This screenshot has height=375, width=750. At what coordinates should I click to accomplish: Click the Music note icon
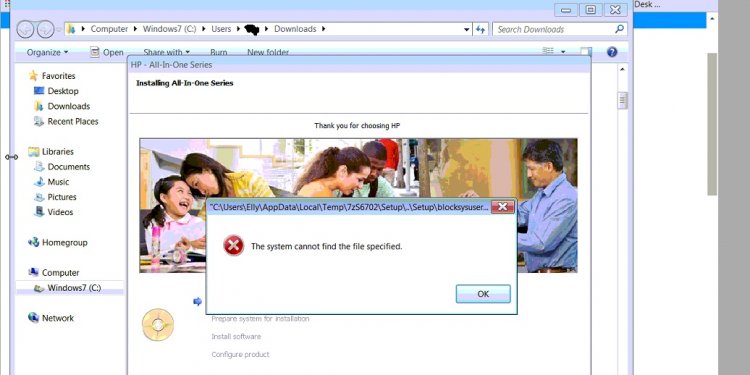point(39,182)
